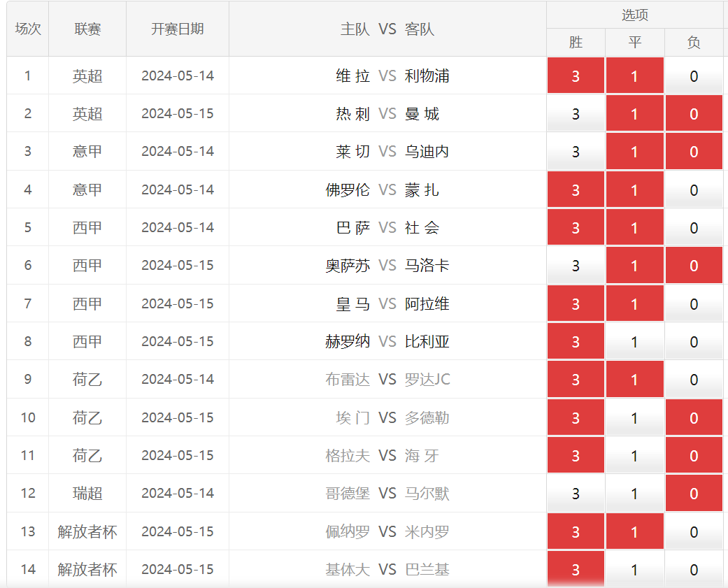
Task: Select 胜 (3) for 哥德堡 VS 马尔默
Action: pyautogui.click(x=576, y=493)
